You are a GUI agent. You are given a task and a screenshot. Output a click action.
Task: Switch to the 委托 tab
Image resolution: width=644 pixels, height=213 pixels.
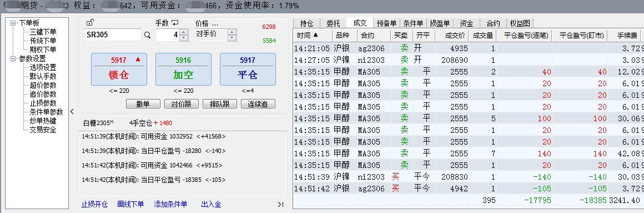(333, 23)
